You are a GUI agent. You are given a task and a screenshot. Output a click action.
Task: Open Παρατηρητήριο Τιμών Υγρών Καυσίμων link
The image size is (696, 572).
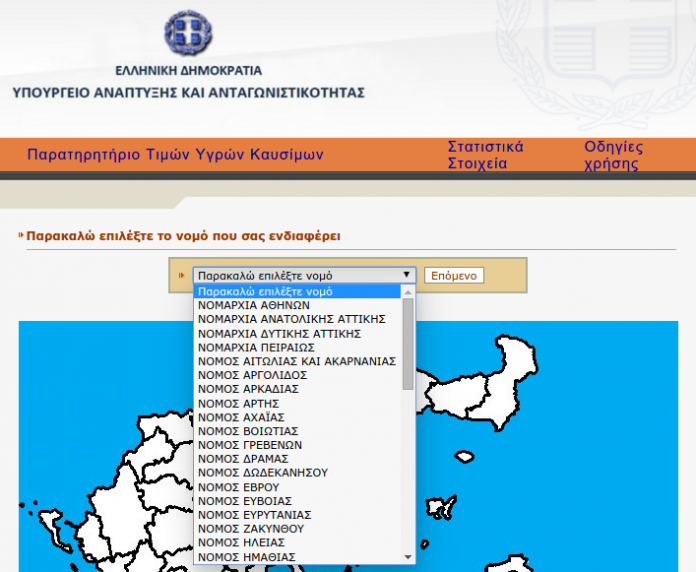tap(175, 154)
